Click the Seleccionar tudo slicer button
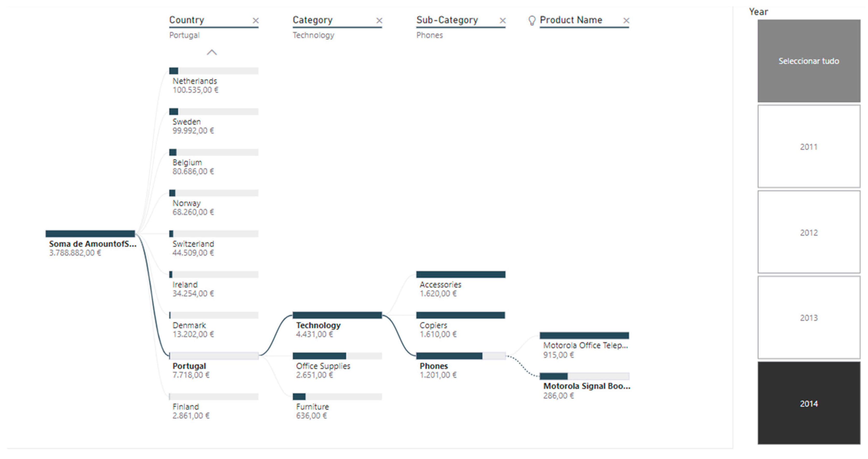The width and height of the screenshot is (868, 459). 809,61
